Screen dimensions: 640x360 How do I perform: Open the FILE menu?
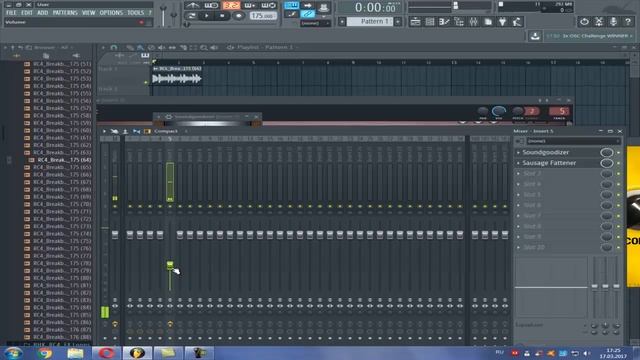pos(11,13)
